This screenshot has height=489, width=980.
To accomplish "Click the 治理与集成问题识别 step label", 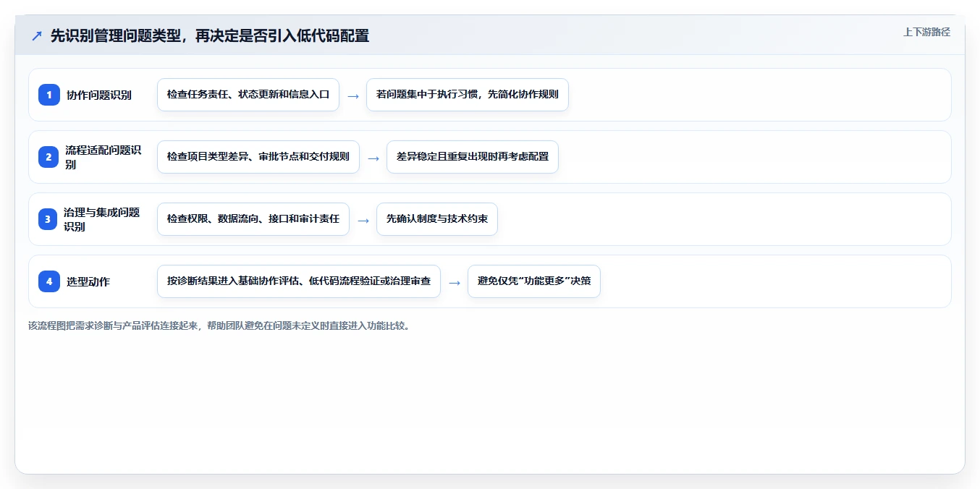I will pyautogui.click(x=102, y=219).
